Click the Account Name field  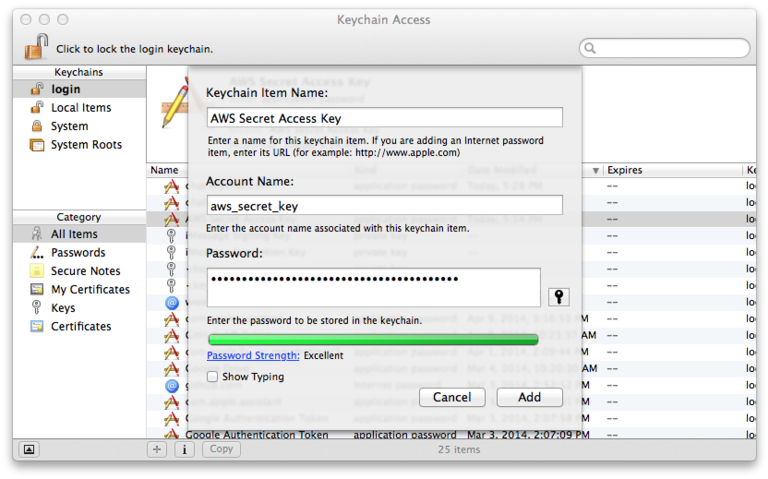coord(385,206)
